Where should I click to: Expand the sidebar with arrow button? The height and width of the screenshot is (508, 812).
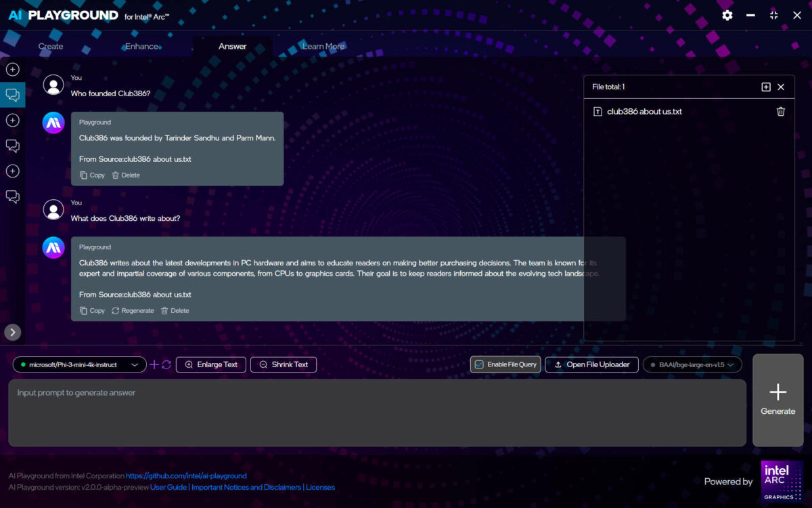tap(13, 332)
